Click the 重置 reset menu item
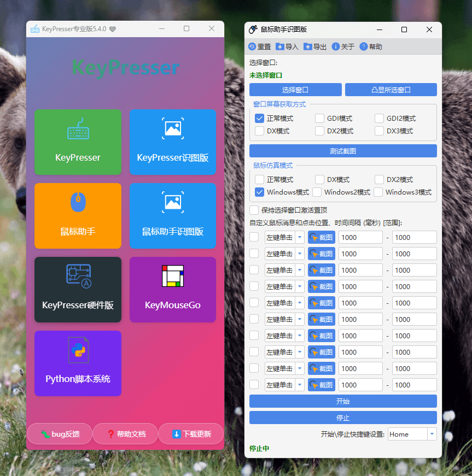This screenshot has height=476, width=472. pos(261,46)
